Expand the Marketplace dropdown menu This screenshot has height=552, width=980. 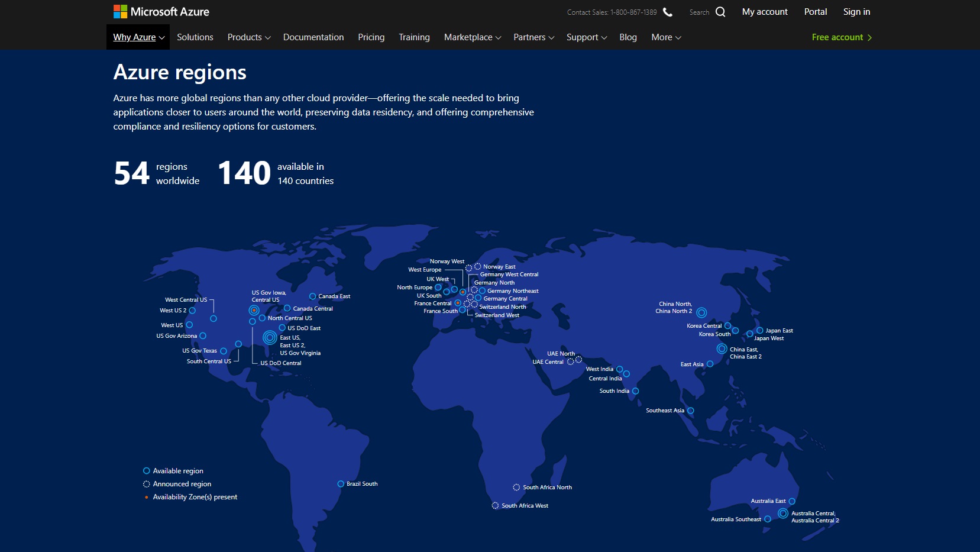pyautogui.click(x=473, y=37)
